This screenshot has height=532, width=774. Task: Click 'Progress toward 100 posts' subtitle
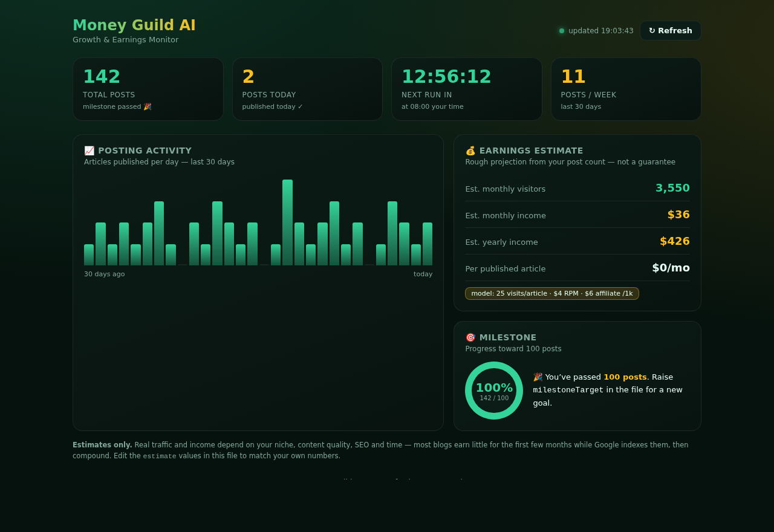513,349
